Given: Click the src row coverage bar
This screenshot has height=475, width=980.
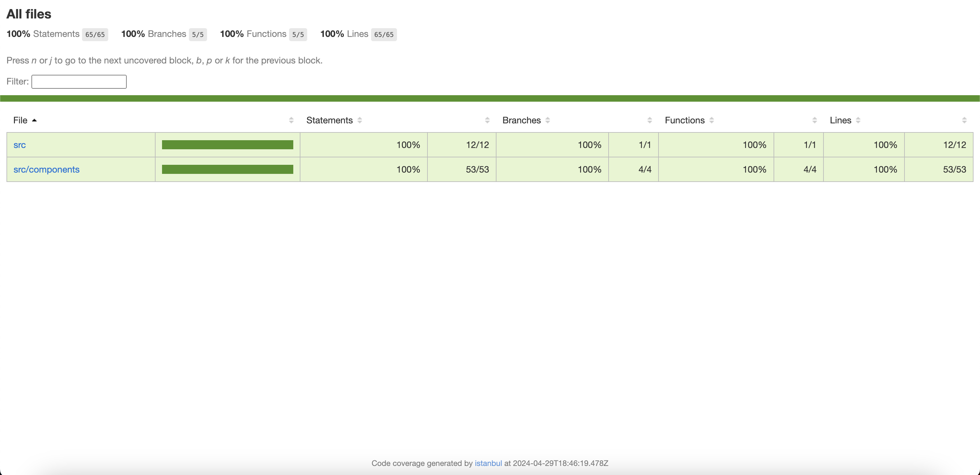Looking at the screenshot, I should coord(227,145).
